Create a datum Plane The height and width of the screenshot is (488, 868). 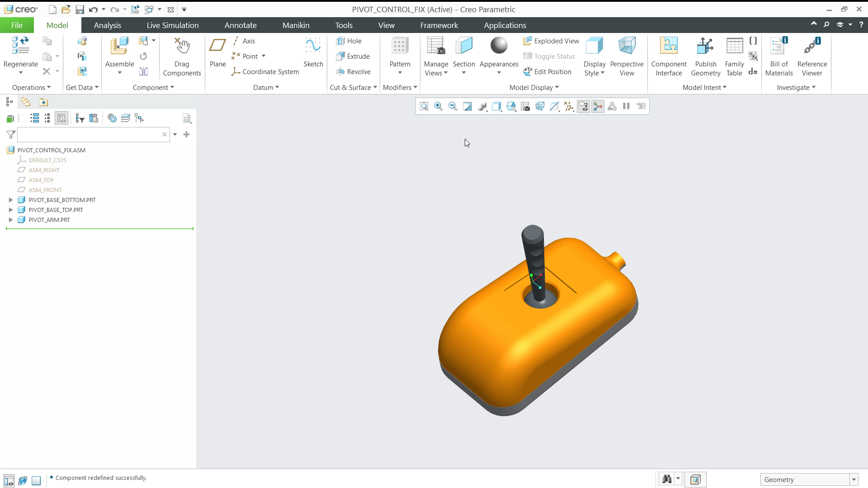(217, 52)
